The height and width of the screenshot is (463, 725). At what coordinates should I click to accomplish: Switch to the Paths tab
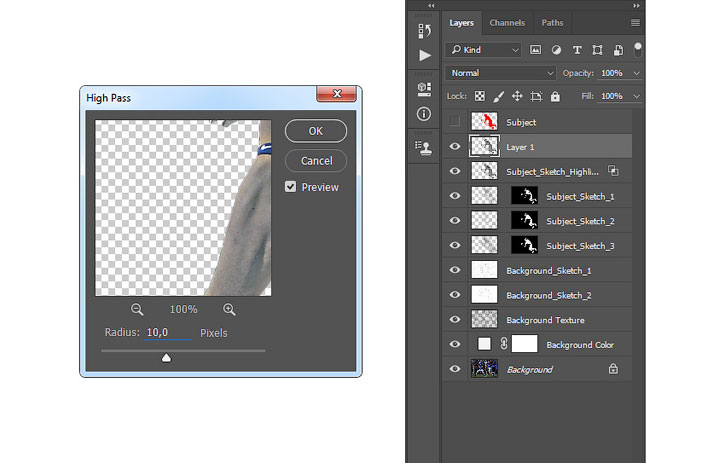(553, 23)
